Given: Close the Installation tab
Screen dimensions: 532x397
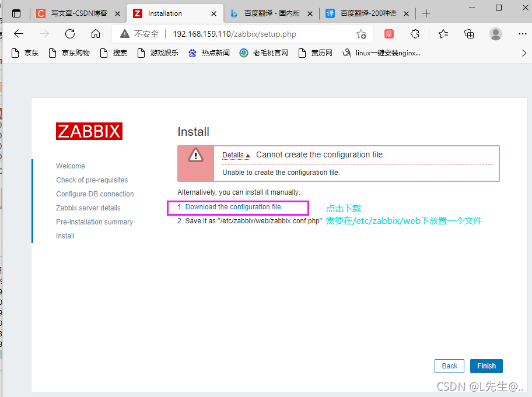Looking at the screenshot, I should pyautogui.click(x=213, y=13).
